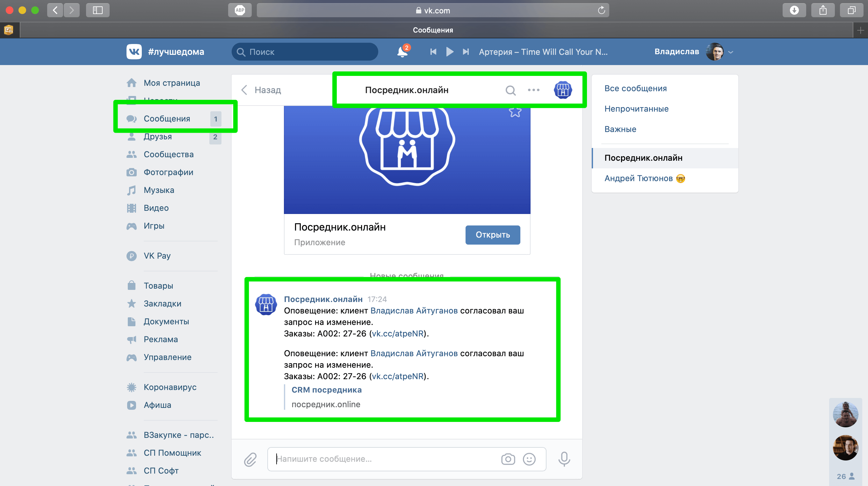Go back using the Назад chevron

pos(245,90)
